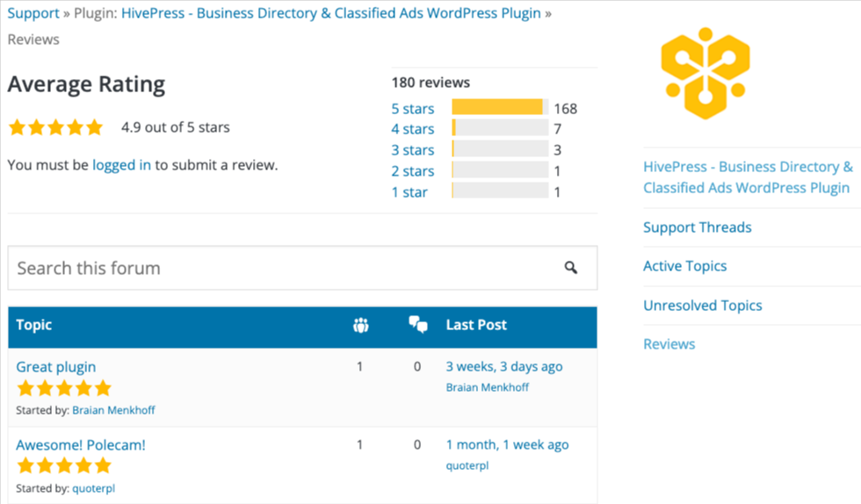Show only 3 stars reviews
861x504 pixels.
click(413, 150)
